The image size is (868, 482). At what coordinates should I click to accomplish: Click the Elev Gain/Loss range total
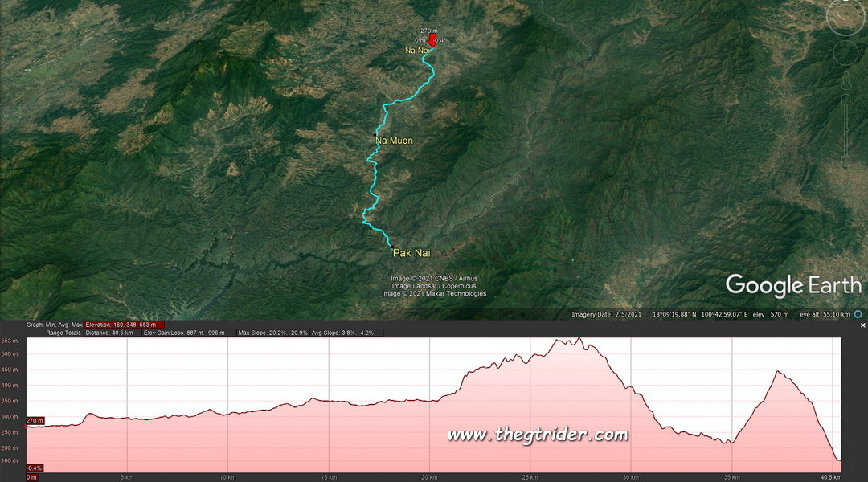click(187, 333)
